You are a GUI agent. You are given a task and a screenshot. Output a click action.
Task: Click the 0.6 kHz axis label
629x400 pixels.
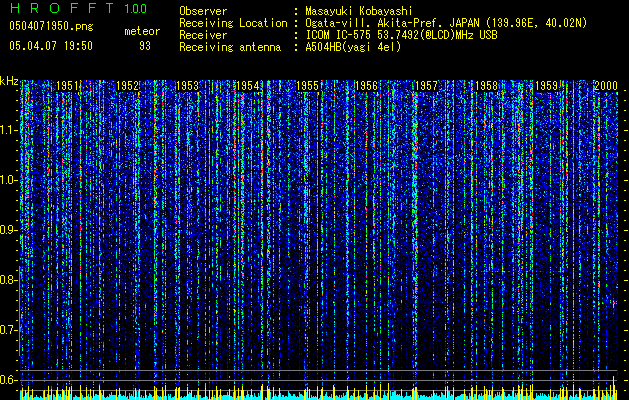click(x=7, y=380)
